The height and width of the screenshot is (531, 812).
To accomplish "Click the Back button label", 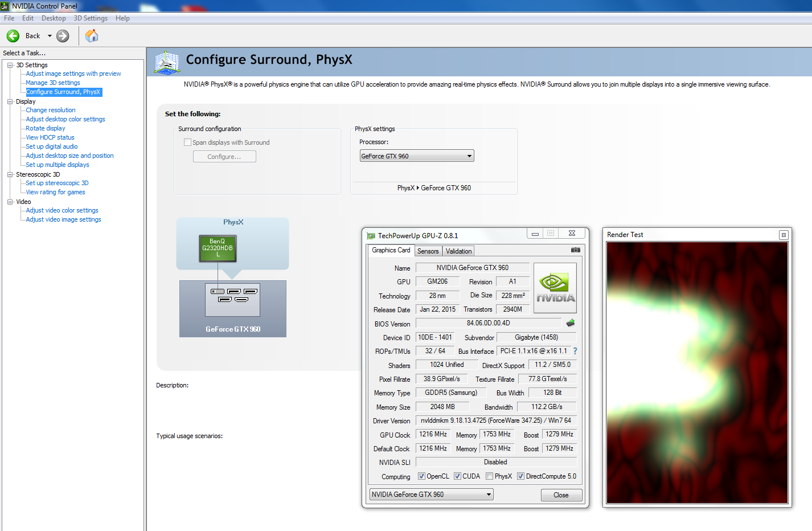I will pos(33,36).
